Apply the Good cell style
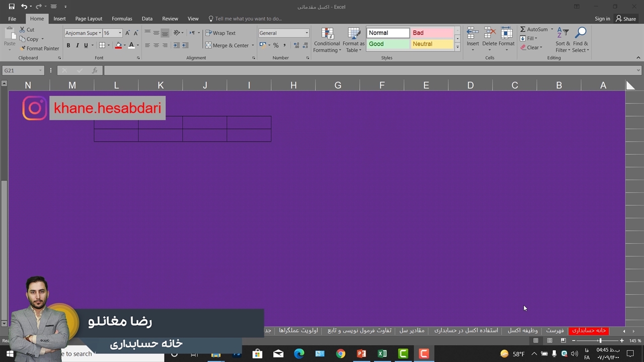This screenshot has height=362, width=644. coord(387,44)
